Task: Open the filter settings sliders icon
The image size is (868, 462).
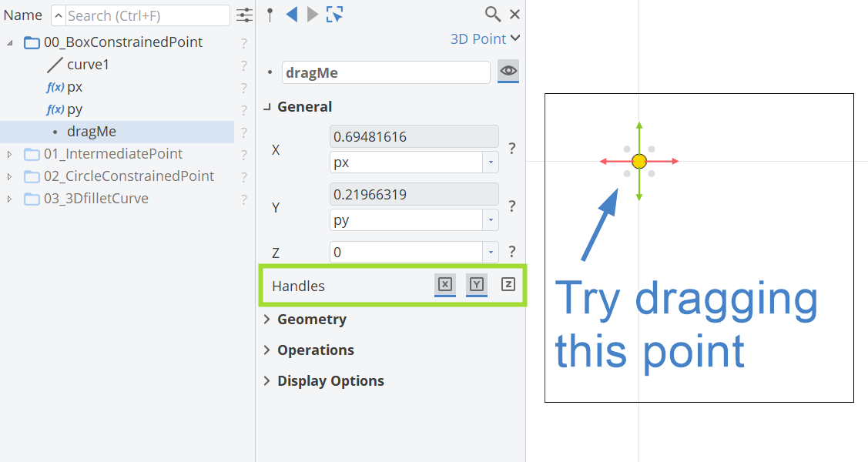Action: 244,15
